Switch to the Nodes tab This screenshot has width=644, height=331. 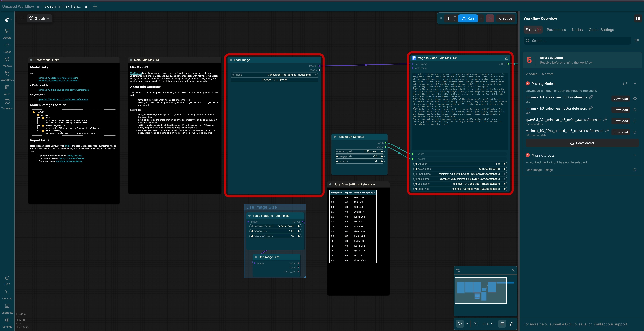(x=577, y=30)
